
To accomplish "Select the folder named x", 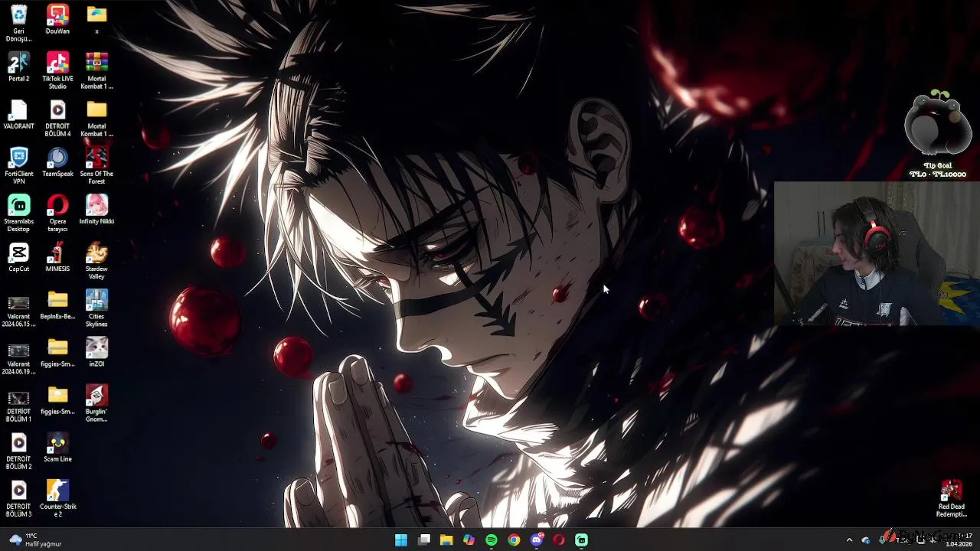I will pyautogui.click(x=96, y=20).
